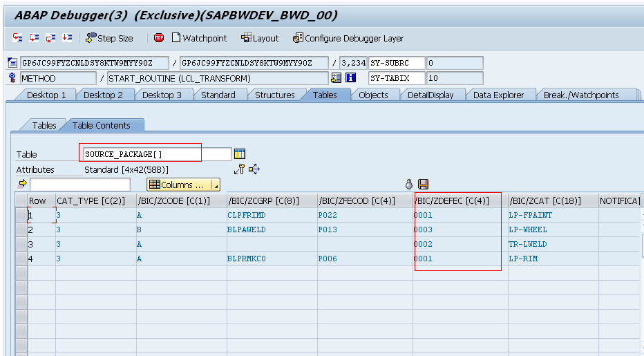This screenshot has width=644, height=356.
Task: Click the blue arrows services icon by Attributes
Action: click(254, 169)
